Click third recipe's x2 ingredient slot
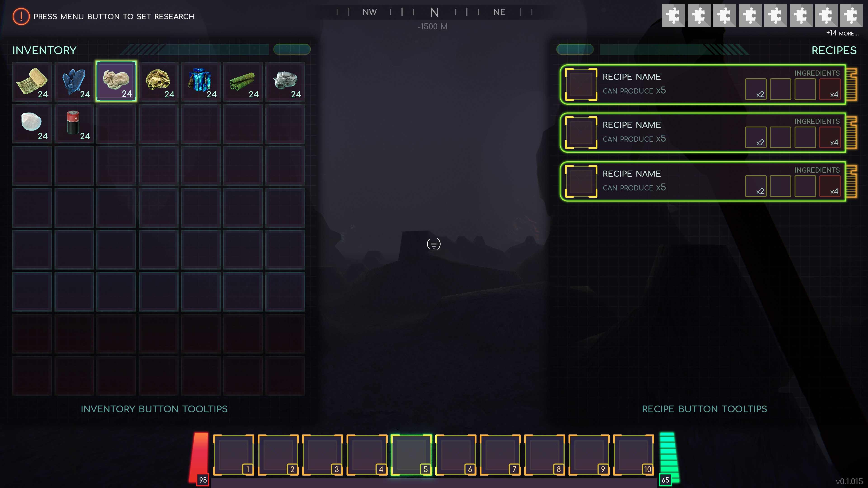The height and width of the screenshot is (488, 868). coord(755,186)
